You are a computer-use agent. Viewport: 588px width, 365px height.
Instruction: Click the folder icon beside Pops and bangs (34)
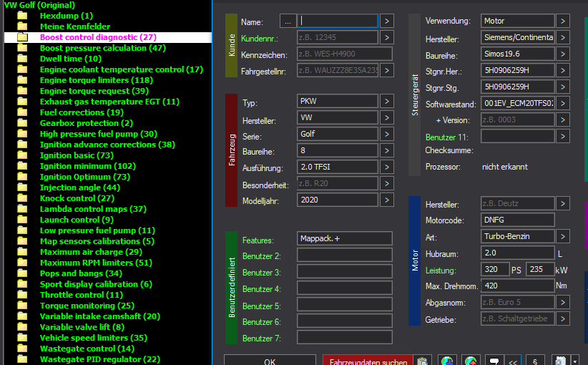click(22, 273)
